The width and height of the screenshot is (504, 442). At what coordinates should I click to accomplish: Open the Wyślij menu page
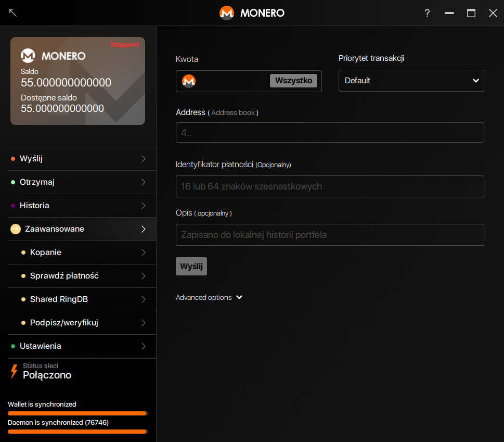point(82,159)
